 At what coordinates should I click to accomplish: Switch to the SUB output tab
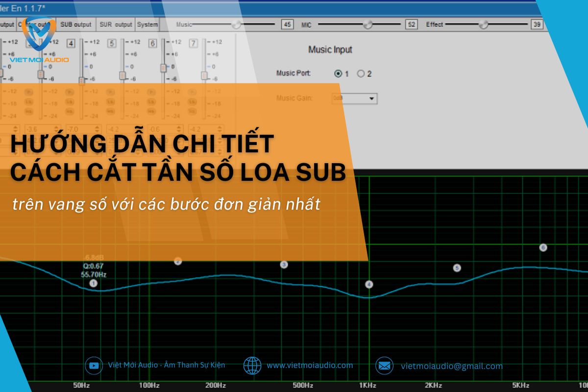click(76, 24)
